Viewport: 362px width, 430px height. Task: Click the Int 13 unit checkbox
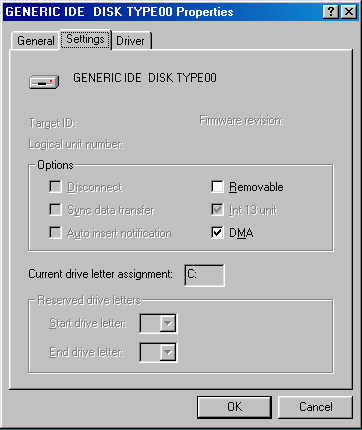[x=217, y=210]
